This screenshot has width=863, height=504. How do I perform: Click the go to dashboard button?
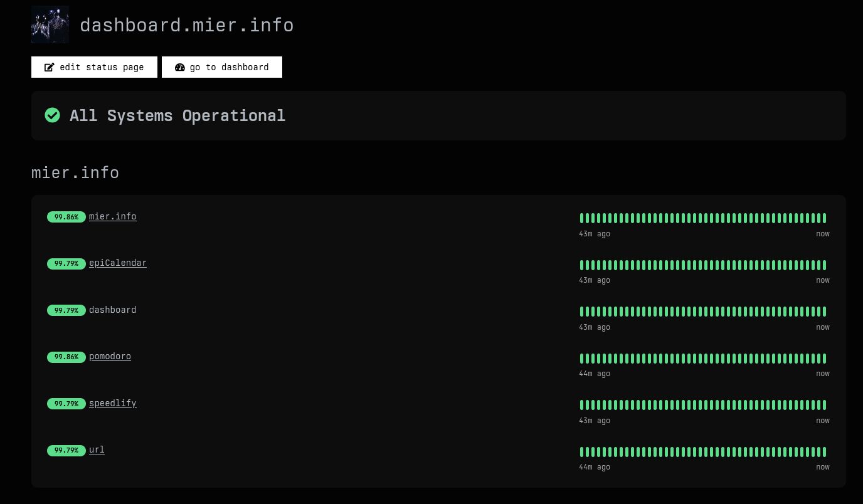pyautogui.click(x=222, y=67)
